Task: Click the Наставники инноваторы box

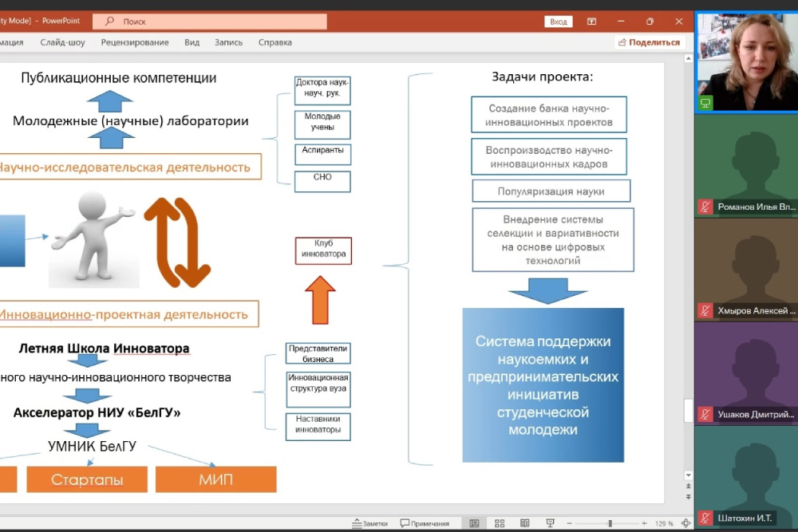Action: tap(318, 427)
